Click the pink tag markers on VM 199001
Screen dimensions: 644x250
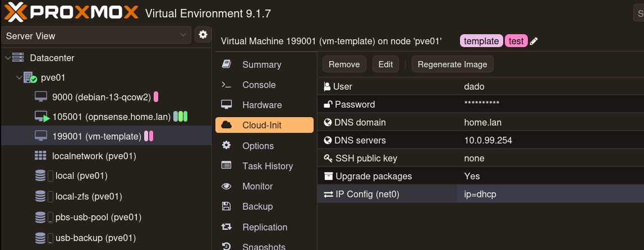pyautogui.click(x=149, y=136)
